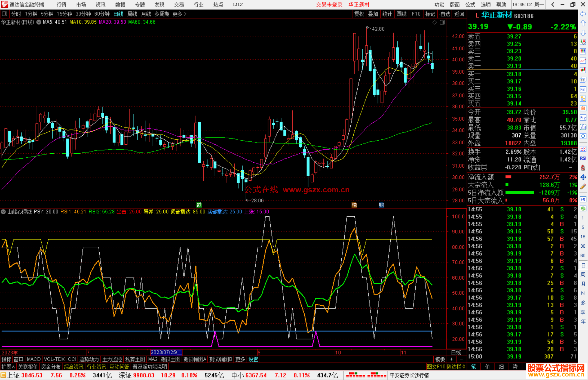This screenshot has width=588, height=380.
Task: Click the plus zoom-in chart button
Action: pos(451,359)
